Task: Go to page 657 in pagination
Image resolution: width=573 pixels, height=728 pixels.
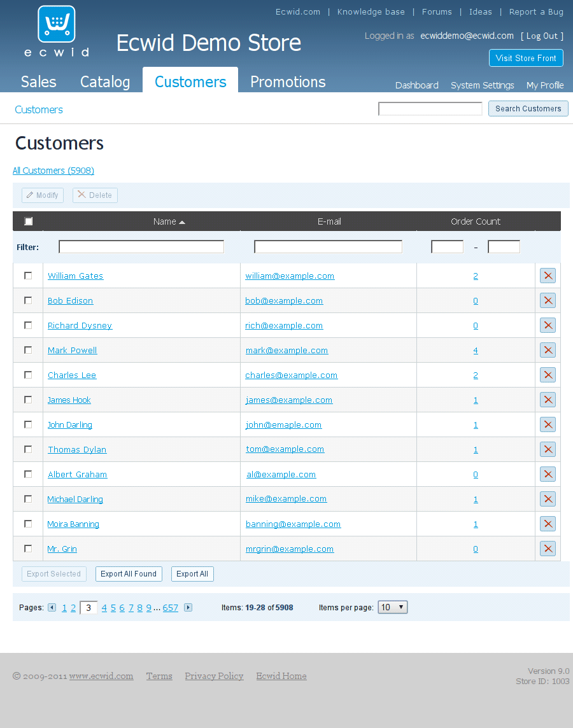Action: tap(171, 608)
